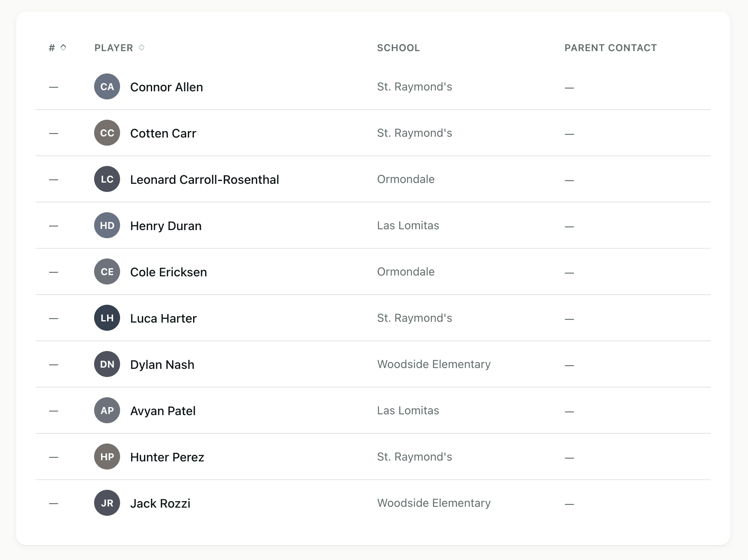748x560 pixels.
Task: Click the sort diamond beside # header
Action: (63, 47)
